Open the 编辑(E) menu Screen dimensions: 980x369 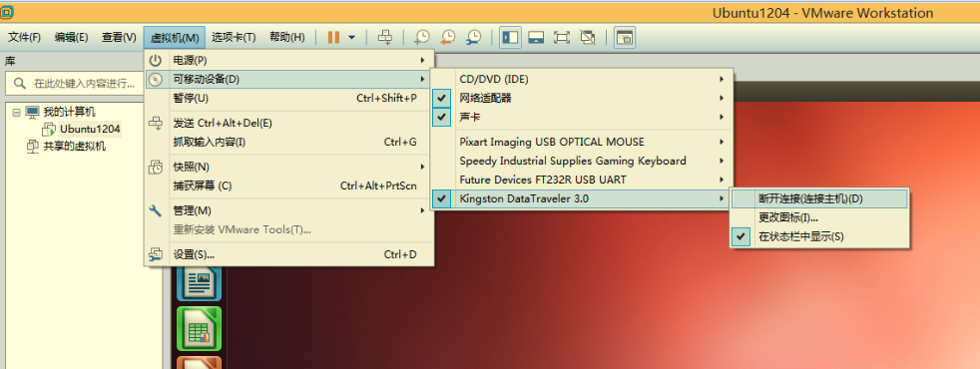tap(71, 38)
